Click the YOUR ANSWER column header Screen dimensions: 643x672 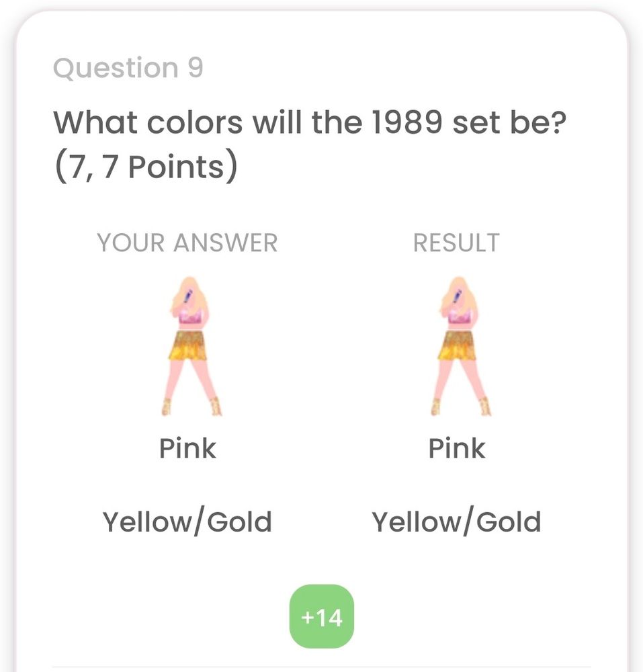point(187,243)
